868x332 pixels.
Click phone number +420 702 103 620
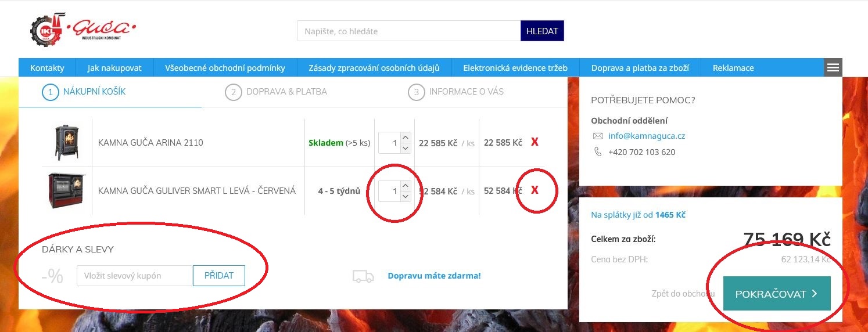(641, 152)
